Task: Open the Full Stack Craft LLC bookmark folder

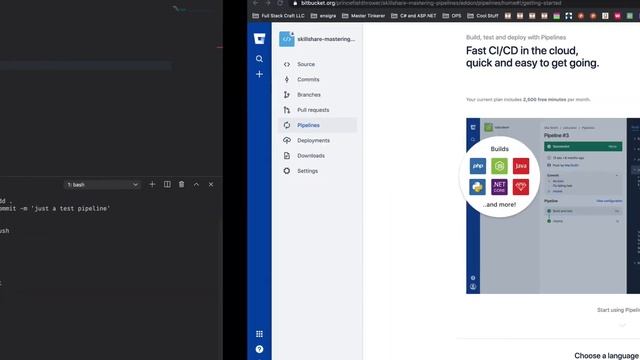Action: pyautogui.click(x=278, y=16)
